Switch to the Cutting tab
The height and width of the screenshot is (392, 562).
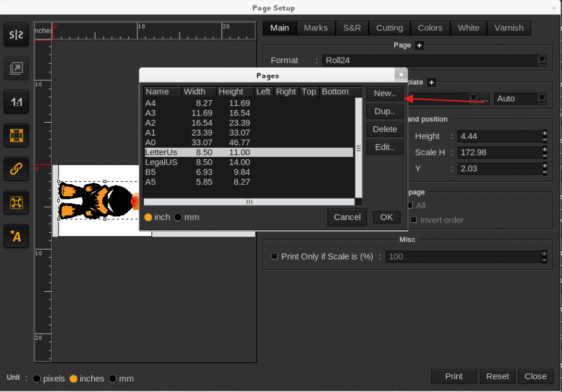[389, 28]
